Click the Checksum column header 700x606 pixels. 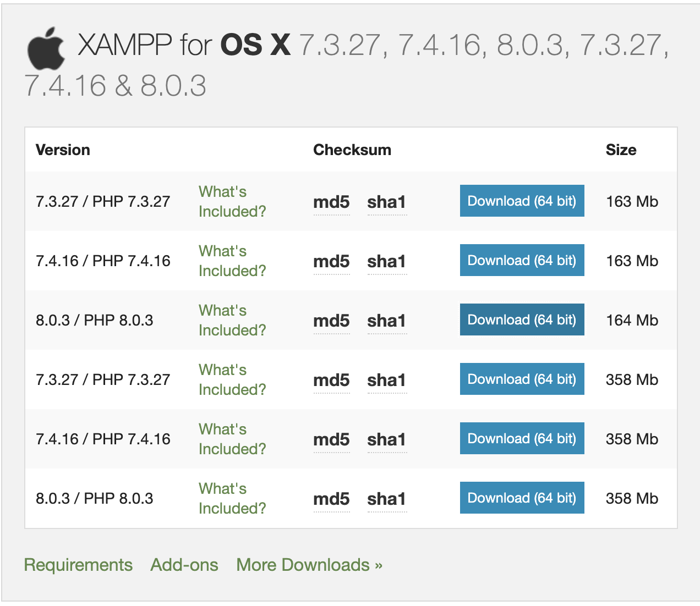pos(352,150)
